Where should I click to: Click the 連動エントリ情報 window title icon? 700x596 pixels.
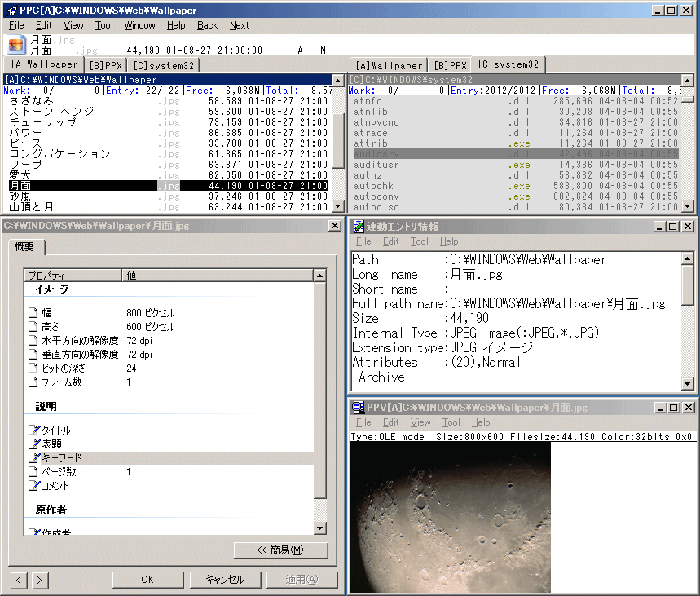pyautogui.click(x=358, y=226)
